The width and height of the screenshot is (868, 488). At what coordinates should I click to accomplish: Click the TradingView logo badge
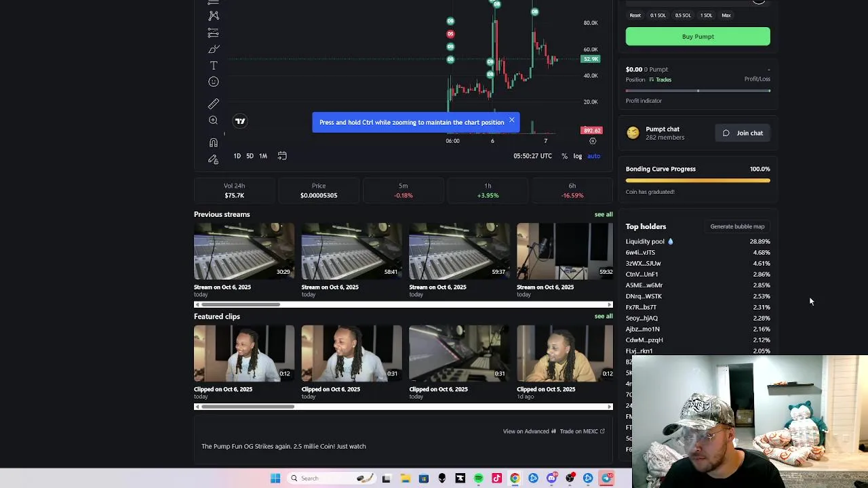[x=240, y=121]
